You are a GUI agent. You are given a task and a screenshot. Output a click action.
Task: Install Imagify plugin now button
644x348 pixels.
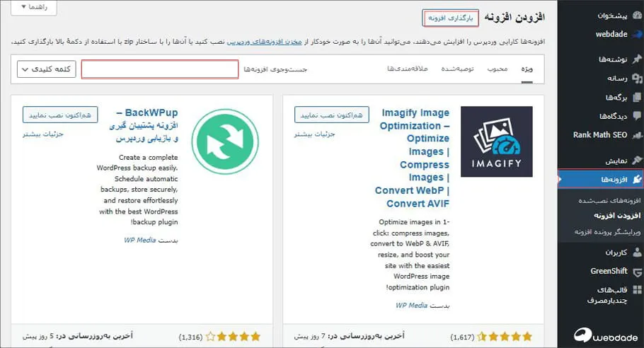pos(331,115)
